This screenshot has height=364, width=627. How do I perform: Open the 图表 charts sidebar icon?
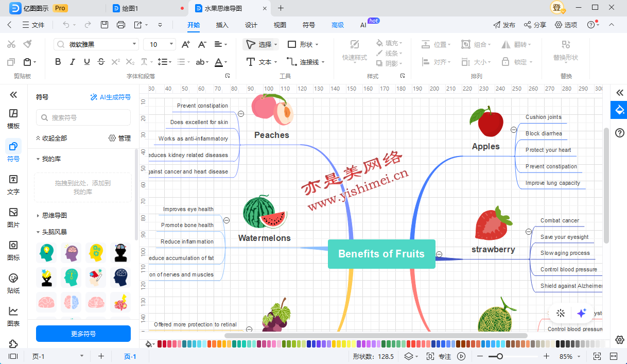tap(13, 316)
